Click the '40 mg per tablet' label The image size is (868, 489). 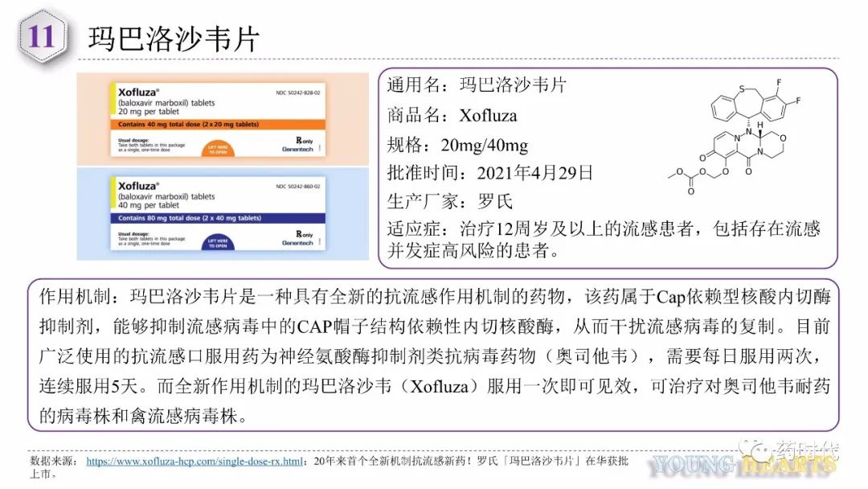click(x=149, y=205)
